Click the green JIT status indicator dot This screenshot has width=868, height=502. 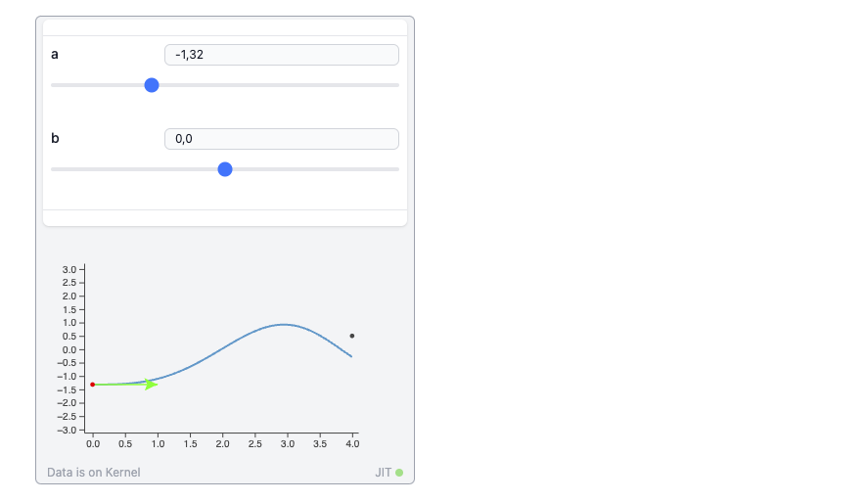tap(399, 473)
